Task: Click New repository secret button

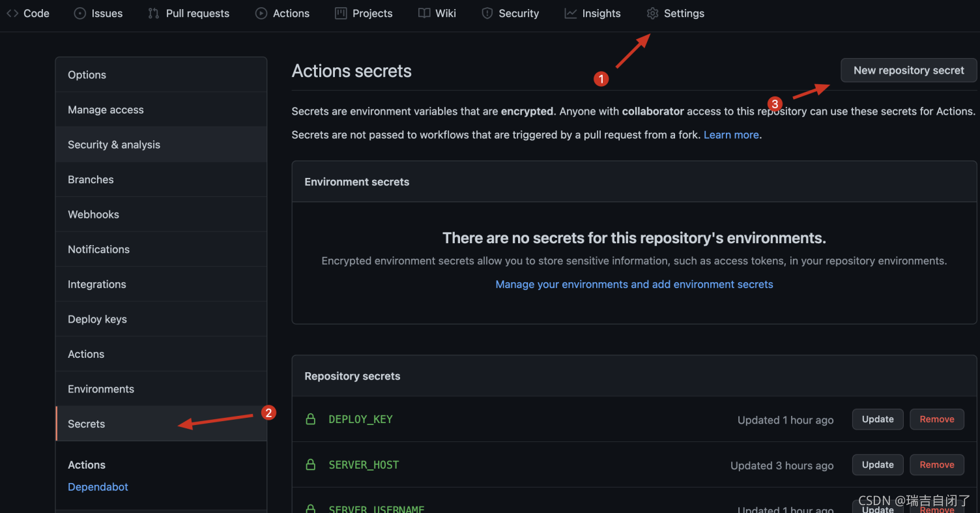Action: click(909, 70)
